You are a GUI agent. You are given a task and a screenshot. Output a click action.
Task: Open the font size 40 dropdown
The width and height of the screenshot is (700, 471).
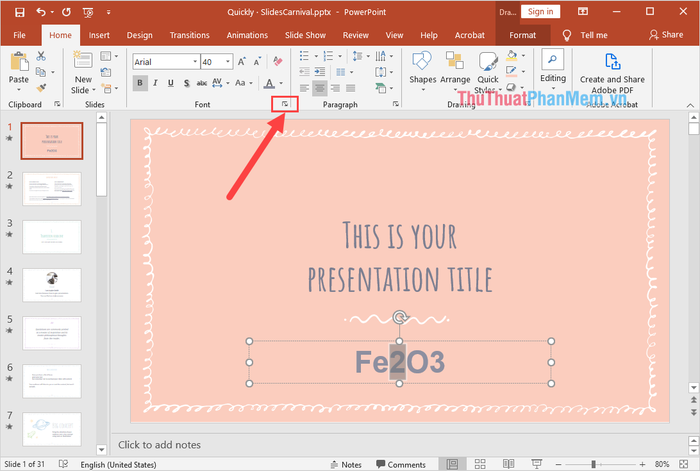(225, 61)
